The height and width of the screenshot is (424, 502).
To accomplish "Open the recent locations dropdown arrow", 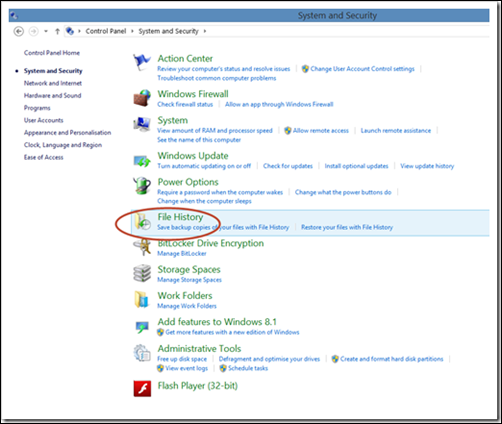I will point(46,31).
